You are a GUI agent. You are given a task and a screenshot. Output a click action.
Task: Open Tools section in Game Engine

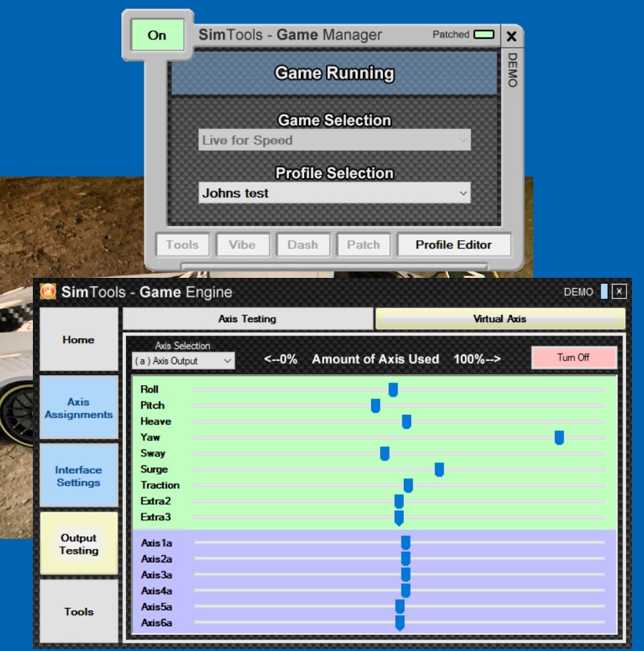point(79,611)
